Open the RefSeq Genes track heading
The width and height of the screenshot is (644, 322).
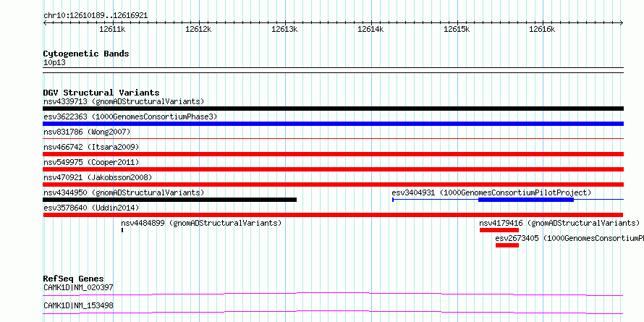74,279
